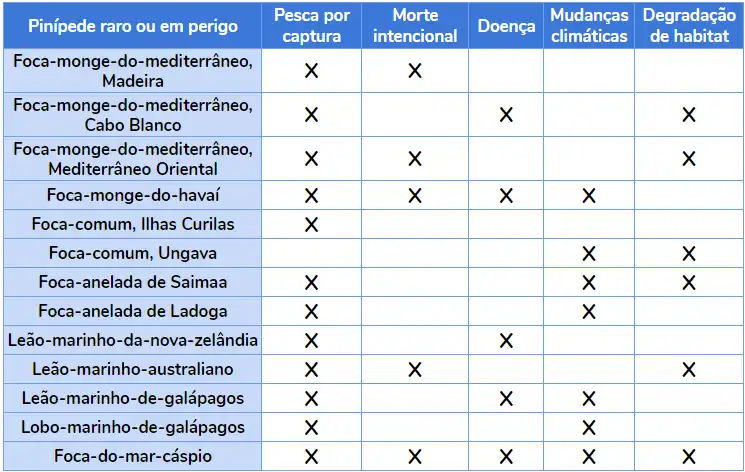Click Degradação de habitat X for Foca-comum, Ungava
745x472 pixels.
point(689,253)
